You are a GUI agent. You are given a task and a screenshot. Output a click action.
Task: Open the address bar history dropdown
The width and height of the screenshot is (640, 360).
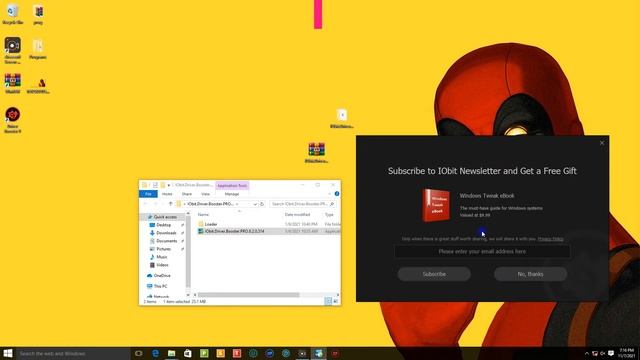click(x=255, y=204)
